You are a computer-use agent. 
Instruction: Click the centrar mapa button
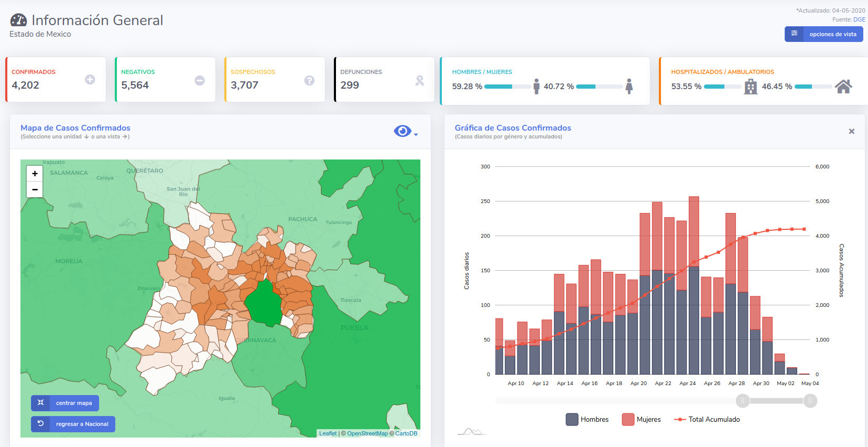click(65, 403)
